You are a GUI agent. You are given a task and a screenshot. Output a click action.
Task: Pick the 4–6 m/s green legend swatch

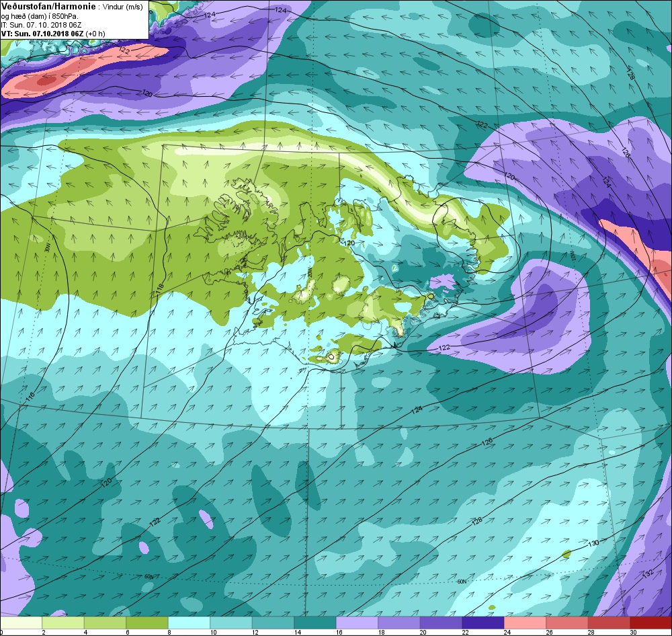[105, 623]
